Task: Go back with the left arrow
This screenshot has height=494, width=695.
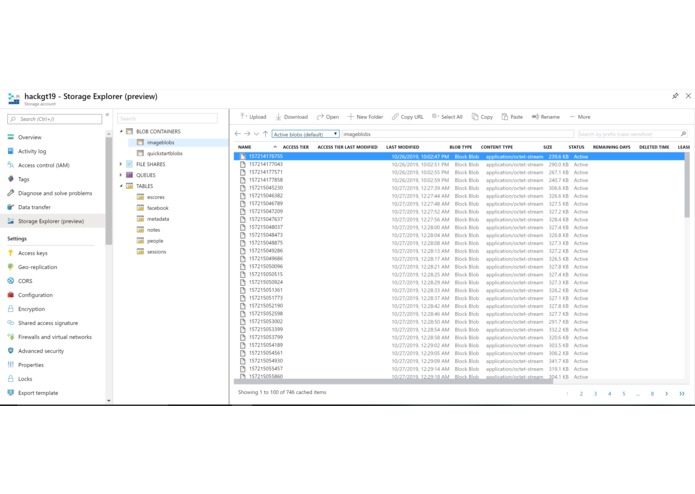Action: click(x=238, y=134)
